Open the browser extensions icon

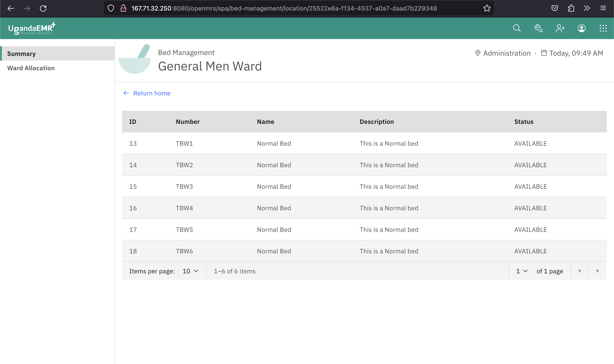click(571, 8)
